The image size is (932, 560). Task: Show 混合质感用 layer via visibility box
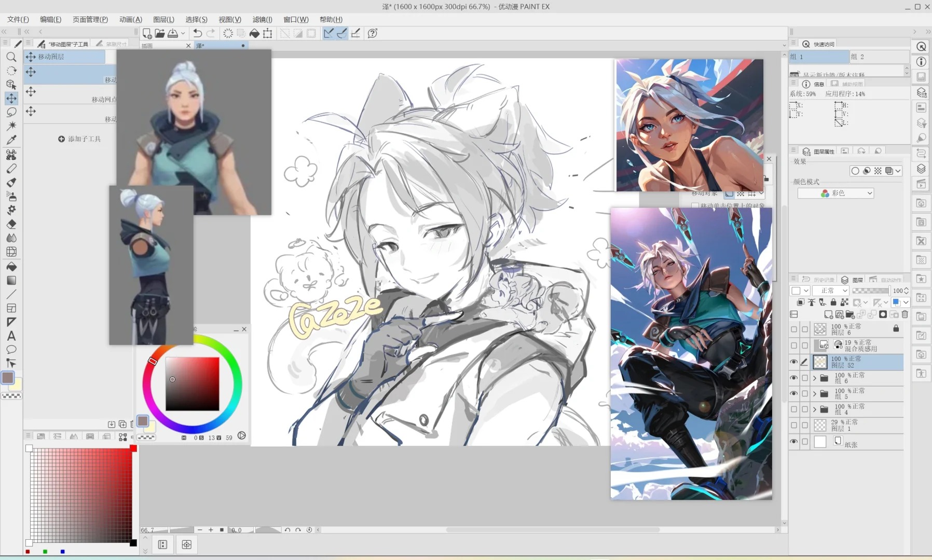click(x=794, y=345)
